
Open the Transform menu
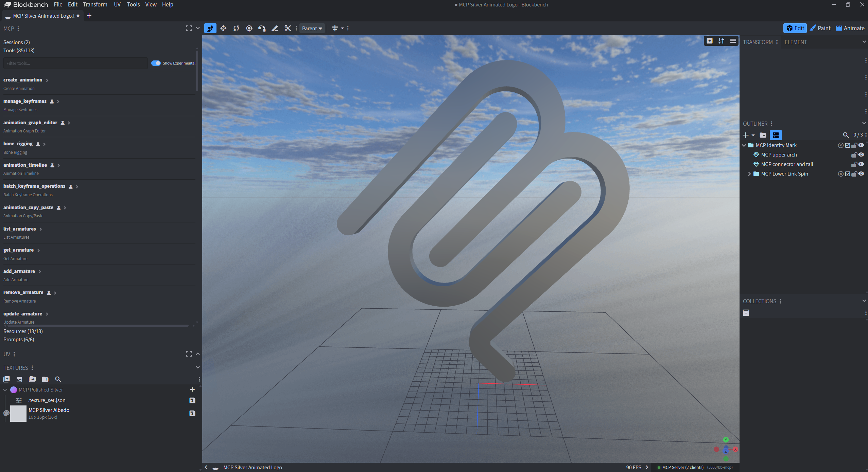(x=95, y=4)
